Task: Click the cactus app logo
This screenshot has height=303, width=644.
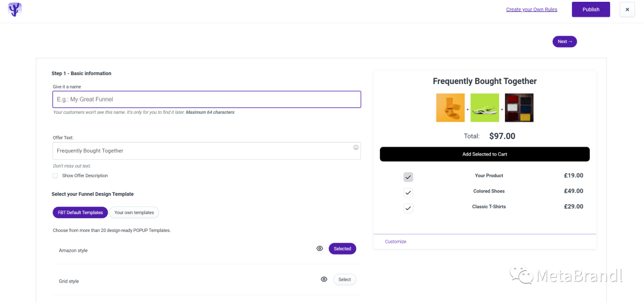Action: point(15,10)
